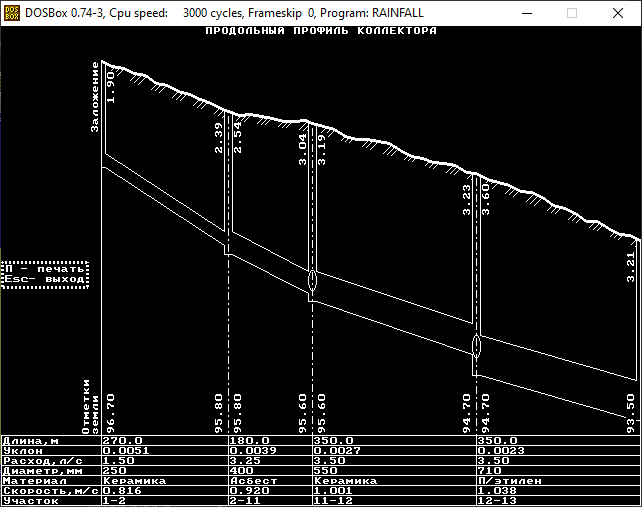
Task: Select length 350.0 of section 12-13
Action: (498, 441)
